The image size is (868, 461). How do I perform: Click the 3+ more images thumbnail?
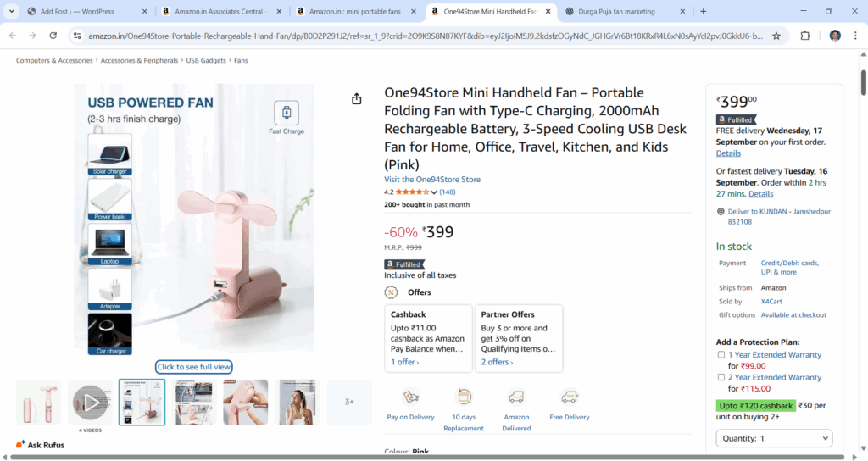point(349,403)
